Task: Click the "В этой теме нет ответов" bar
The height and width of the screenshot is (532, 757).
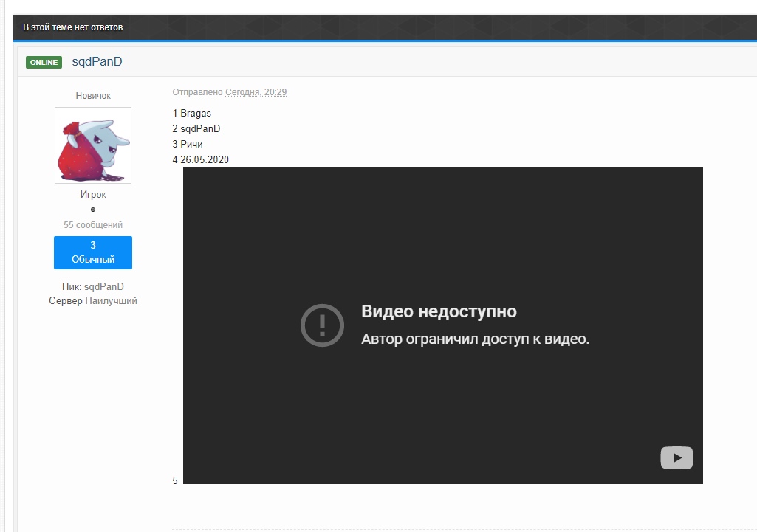Action: coord(73,27)
